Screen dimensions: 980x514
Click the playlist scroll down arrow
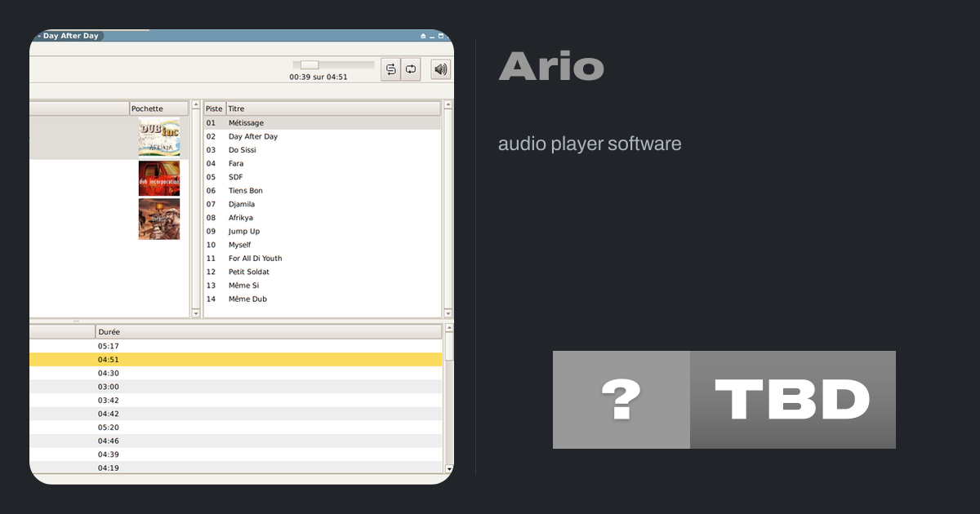448,468
